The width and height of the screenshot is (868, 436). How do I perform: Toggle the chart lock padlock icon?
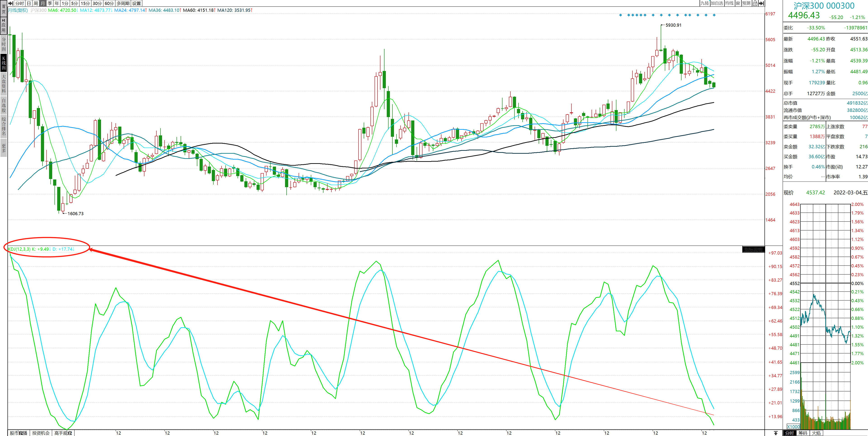[x=755, y=3]
